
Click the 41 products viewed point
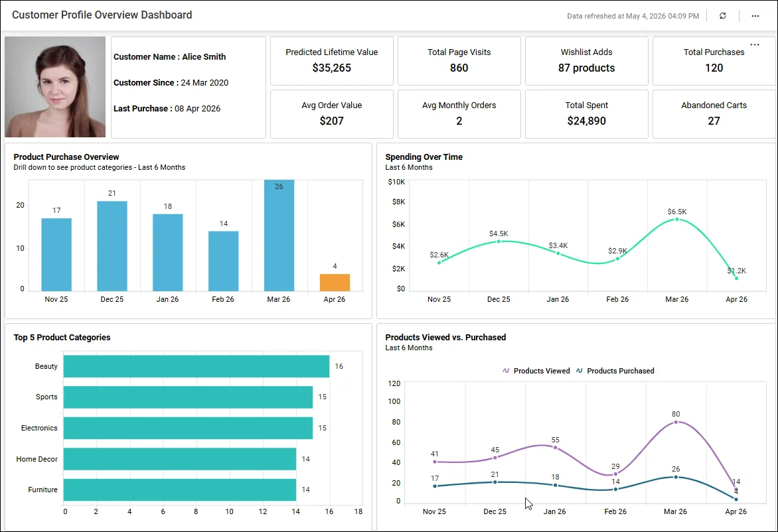435,462
